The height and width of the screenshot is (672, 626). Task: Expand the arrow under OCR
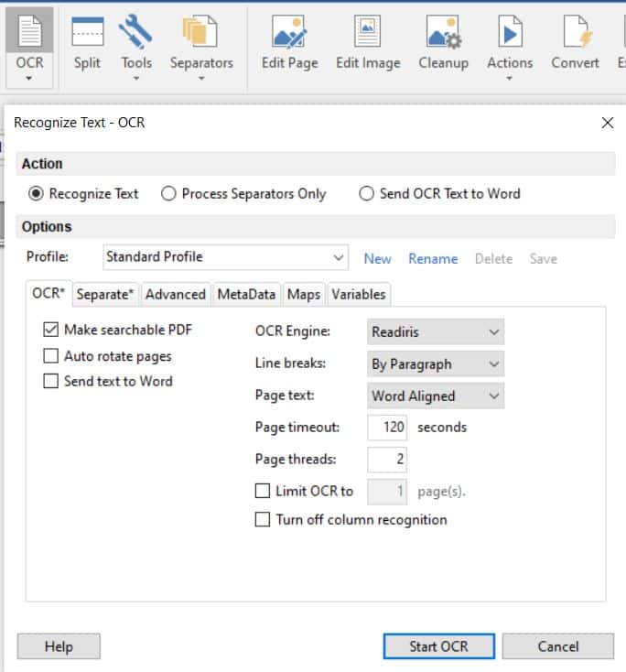click(29, 79)
